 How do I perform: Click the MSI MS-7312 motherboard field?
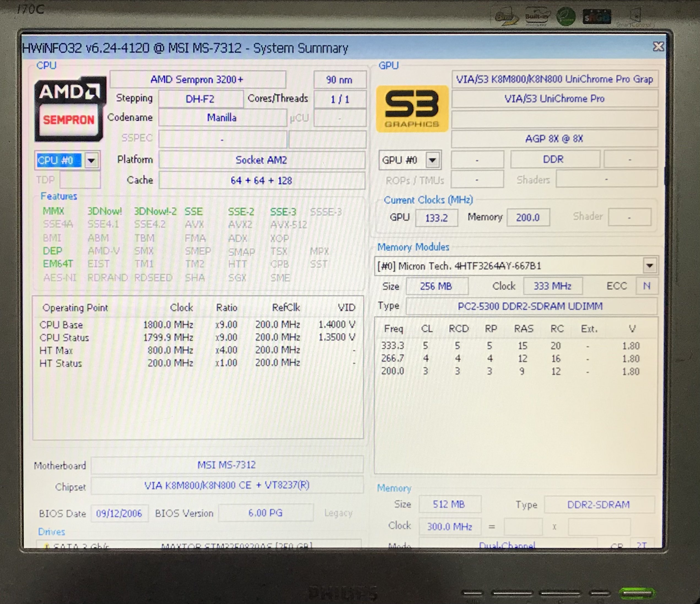(227, 465)
